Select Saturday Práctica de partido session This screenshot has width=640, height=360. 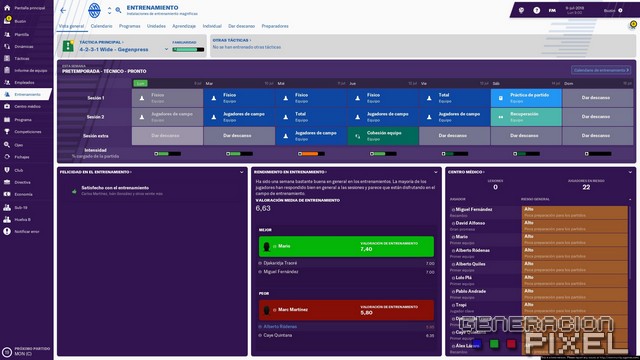pos(527,98)
